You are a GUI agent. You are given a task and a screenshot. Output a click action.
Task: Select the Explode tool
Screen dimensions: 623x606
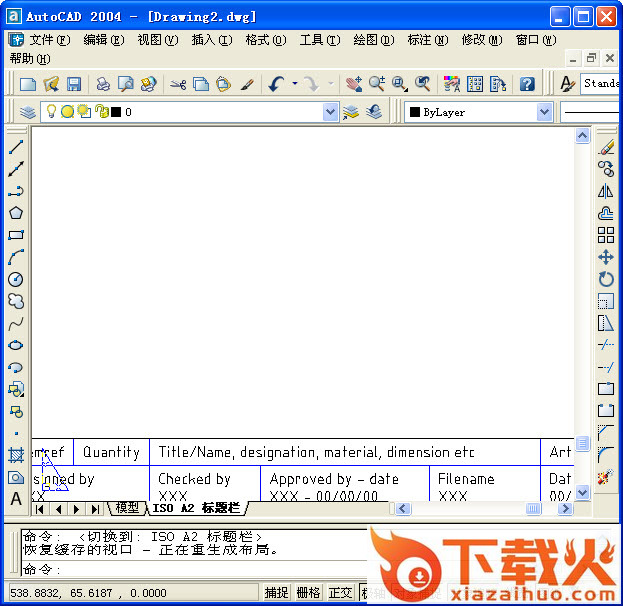point(606,477)
